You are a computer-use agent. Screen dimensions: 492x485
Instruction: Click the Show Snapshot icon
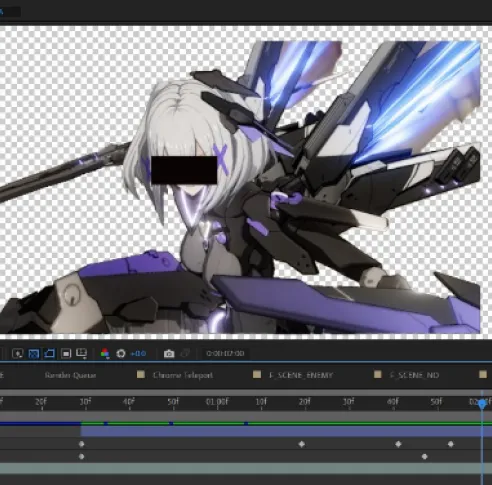185,353
